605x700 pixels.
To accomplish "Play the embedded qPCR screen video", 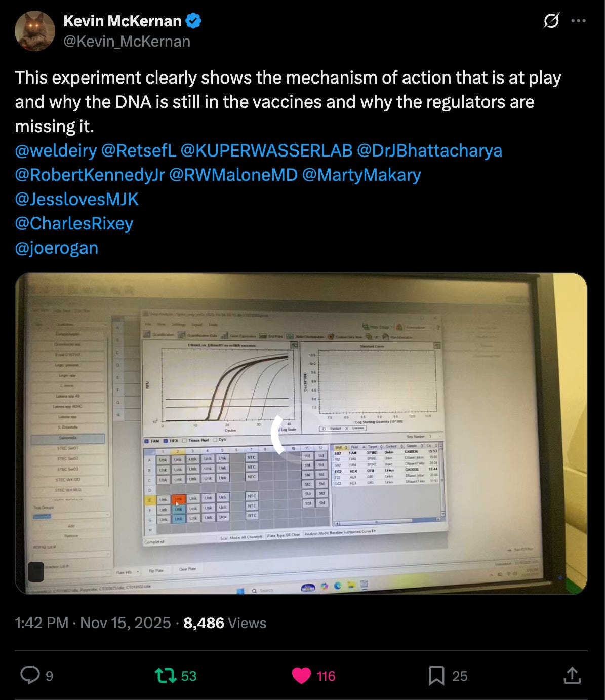I will pos(301,434).
